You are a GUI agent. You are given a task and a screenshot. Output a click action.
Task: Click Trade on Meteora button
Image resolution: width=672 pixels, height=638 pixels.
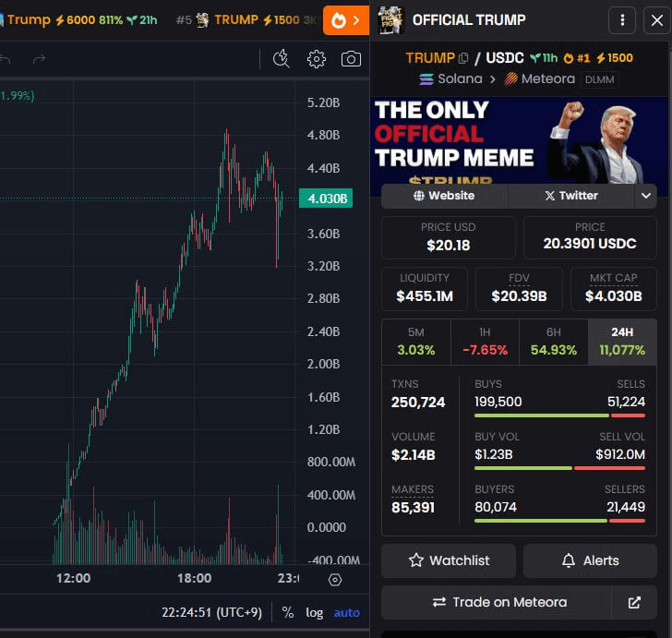[x=497, y=602]
